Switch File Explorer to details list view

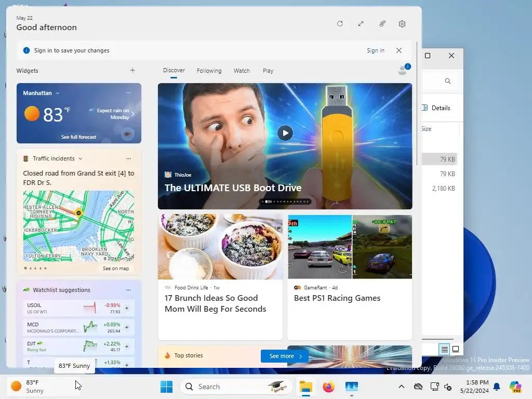(x=444, y=349)
